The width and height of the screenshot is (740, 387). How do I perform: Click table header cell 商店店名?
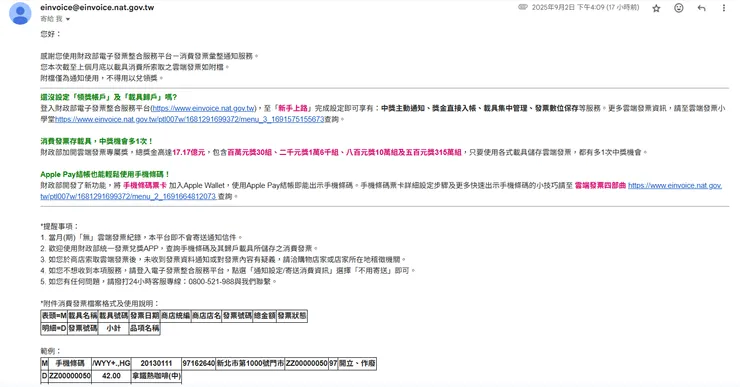(x=206, y=316)
